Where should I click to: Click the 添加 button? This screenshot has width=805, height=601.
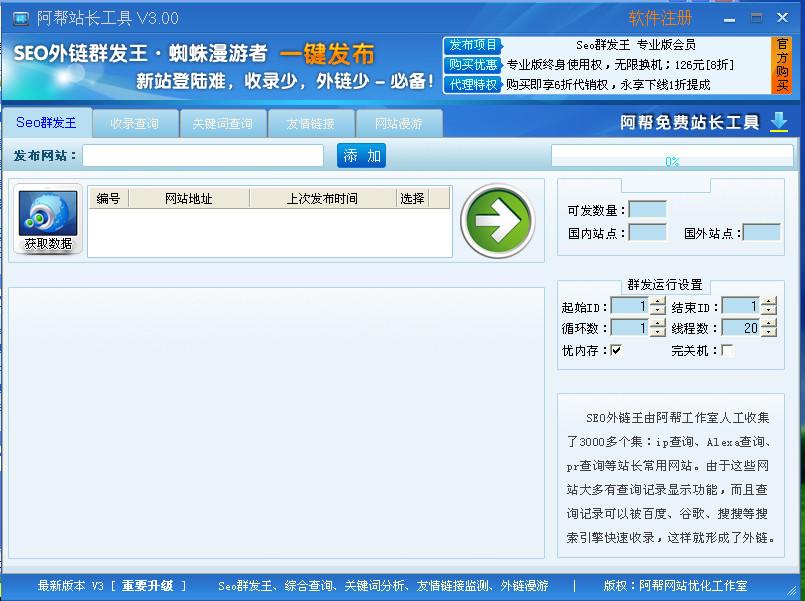point(361,155)
